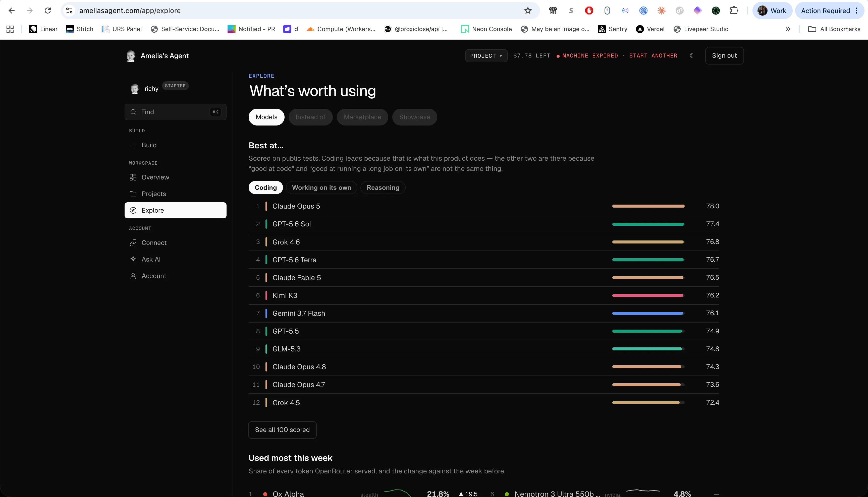Reload the page in browser
Screen dimensions: 868x497
pyautogui.click(x=48, y=11)
